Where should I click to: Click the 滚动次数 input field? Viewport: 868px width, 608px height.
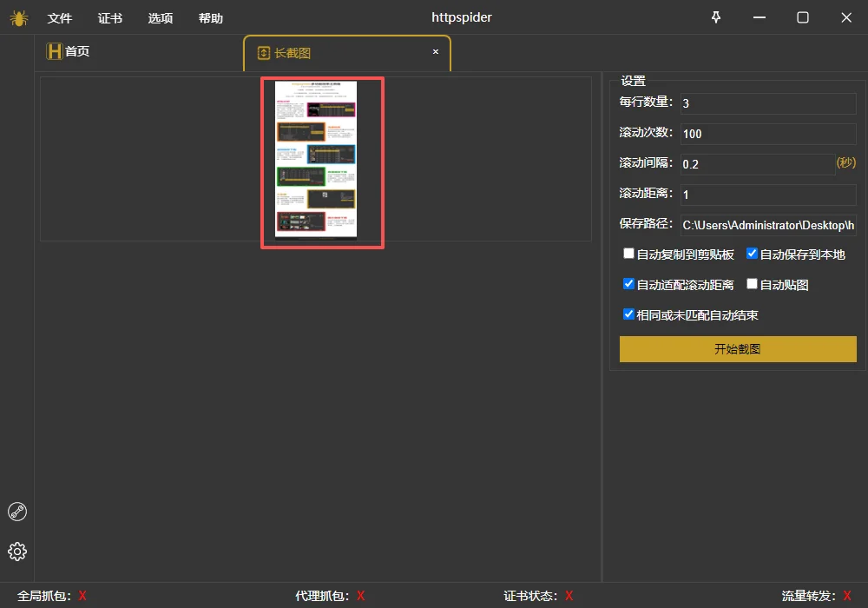coord(768,134)
